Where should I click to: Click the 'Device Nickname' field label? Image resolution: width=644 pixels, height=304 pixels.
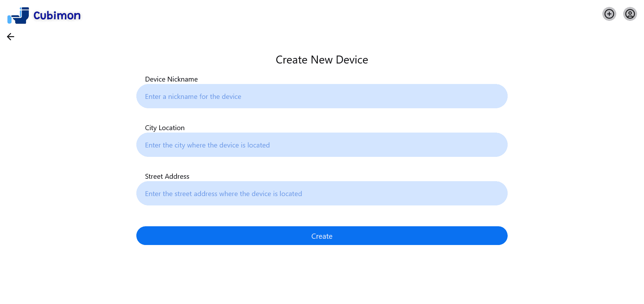[171, 79]
